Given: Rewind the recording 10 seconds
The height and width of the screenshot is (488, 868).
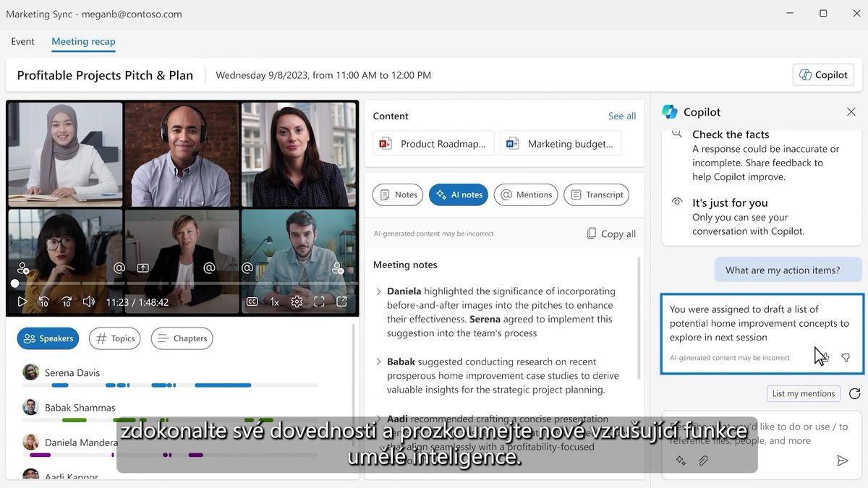Looking at the screenshot, I should click(x=44, y=302).
